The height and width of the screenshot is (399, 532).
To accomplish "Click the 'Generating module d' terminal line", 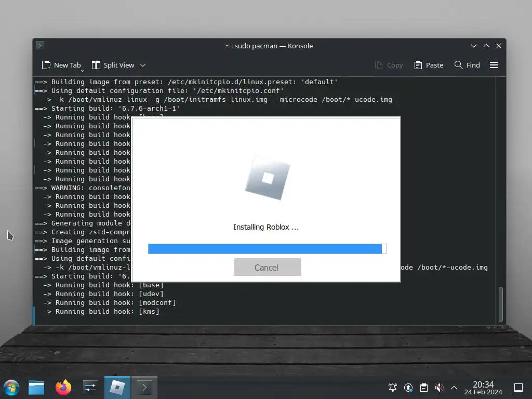I will pos(83,223).
